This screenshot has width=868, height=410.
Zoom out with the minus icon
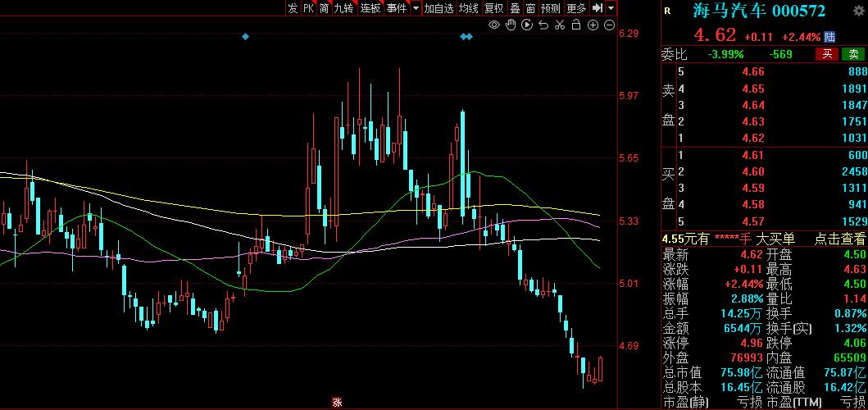click(x=609, y=25)
